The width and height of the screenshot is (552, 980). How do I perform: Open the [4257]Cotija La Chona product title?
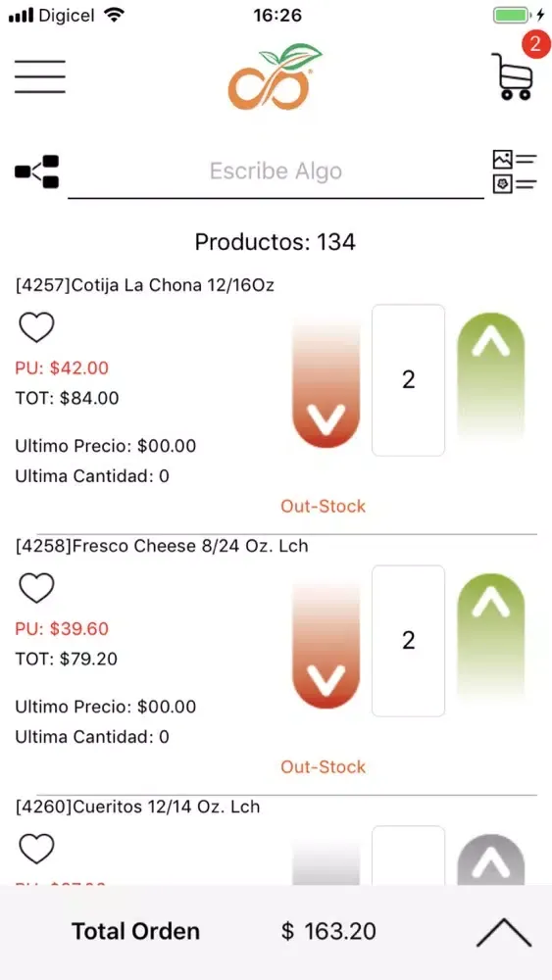[145, 285]
